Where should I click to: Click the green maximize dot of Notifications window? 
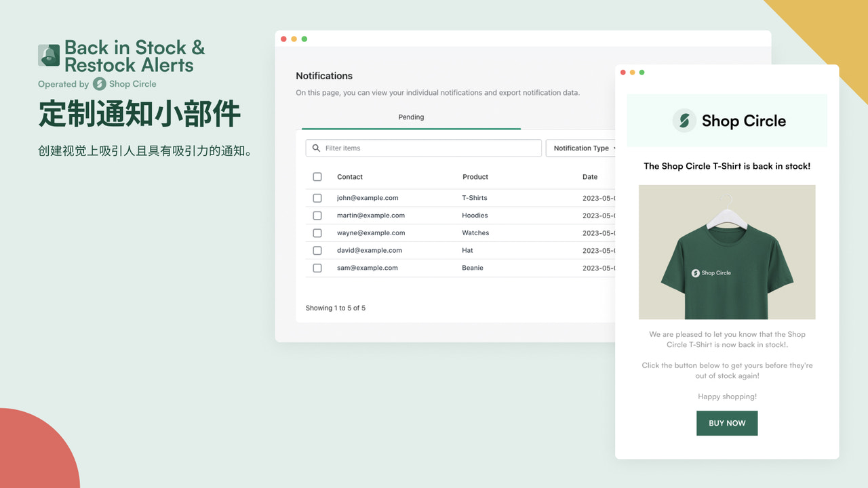[304, 39]
